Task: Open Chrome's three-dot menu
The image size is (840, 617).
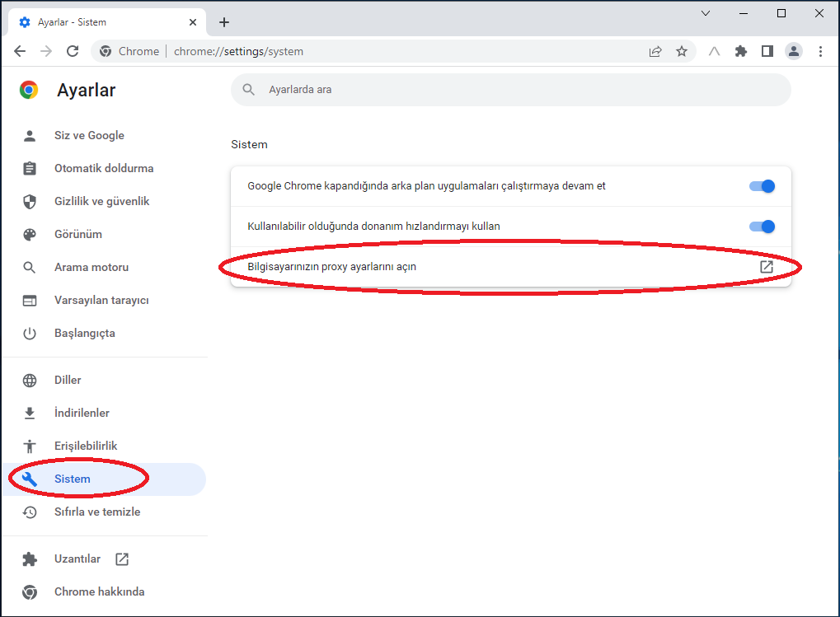Action: click(x=820, y=51)
